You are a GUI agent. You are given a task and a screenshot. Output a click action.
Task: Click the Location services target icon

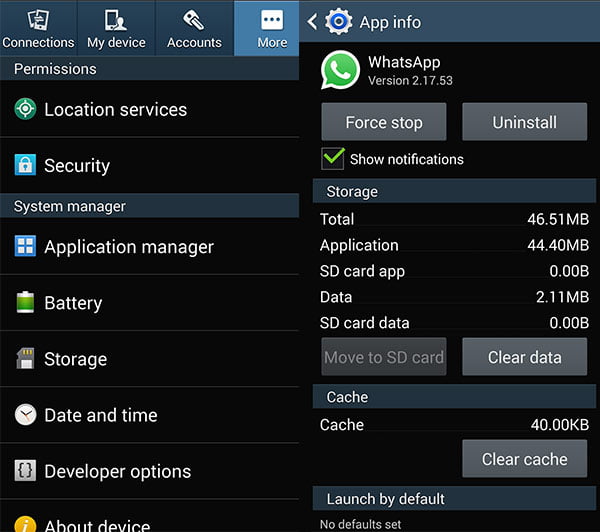pos(25,109)
